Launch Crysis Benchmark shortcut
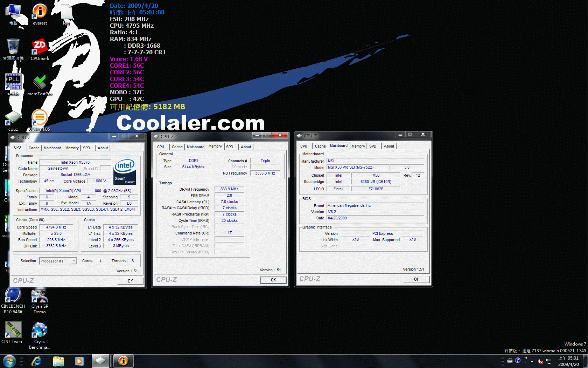The width and height of the screenshot is (588, 368). (40, 335)
